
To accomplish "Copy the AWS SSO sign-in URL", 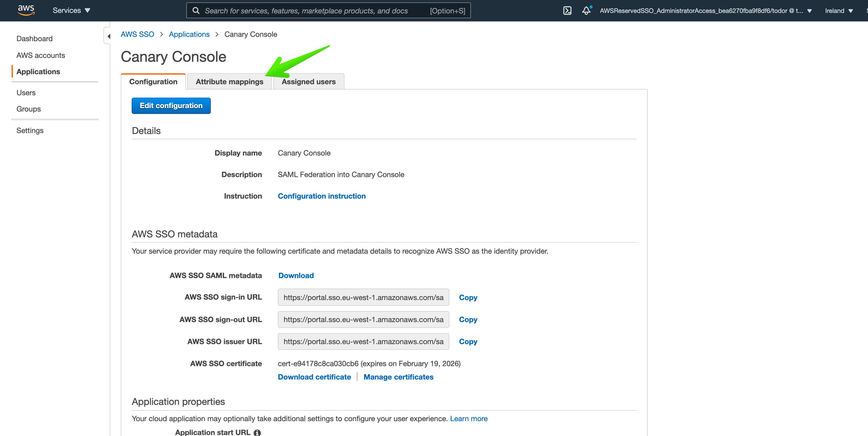I will click(468, 297).
